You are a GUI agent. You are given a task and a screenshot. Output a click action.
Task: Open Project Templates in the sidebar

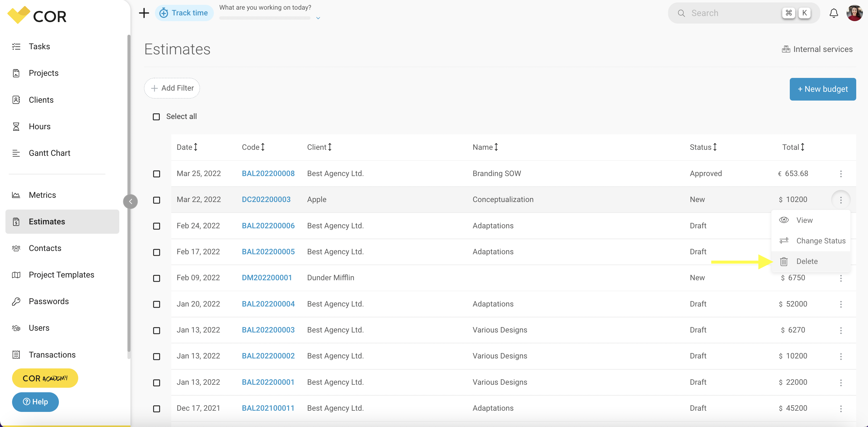tap(62, 275)
